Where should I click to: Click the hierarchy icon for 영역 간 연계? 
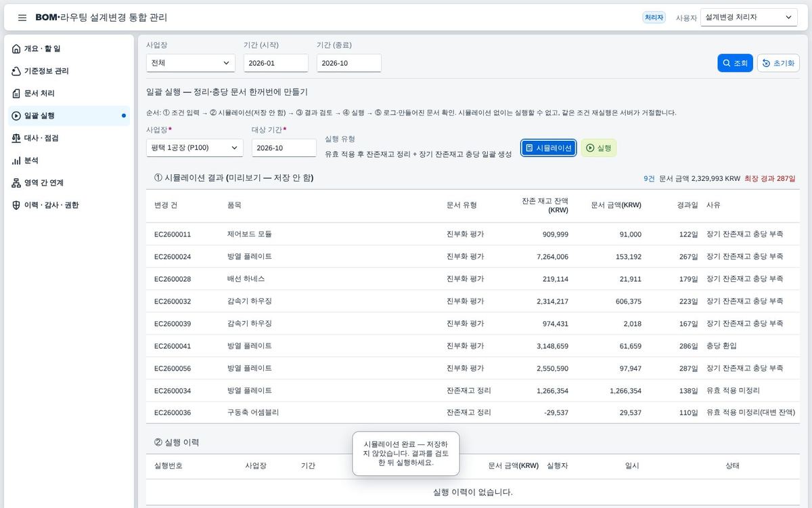[x=16, y=183]
